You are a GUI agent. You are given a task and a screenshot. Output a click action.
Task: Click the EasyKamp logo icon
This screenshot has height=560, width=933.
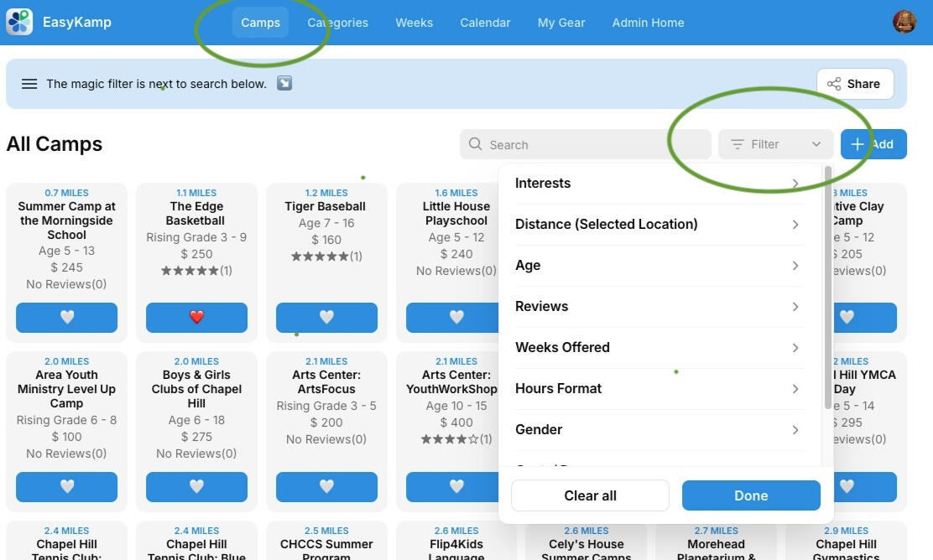click(x=19, y=22)
